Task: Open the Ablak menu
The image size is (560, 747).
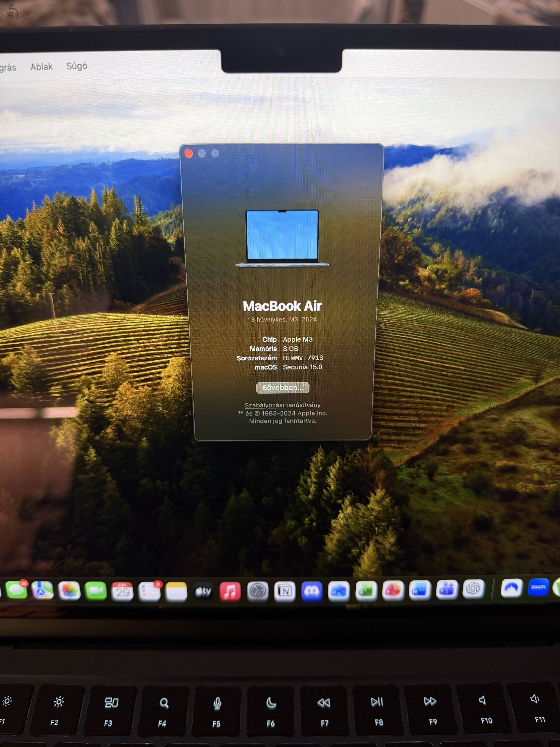Action: coord(42,66)
